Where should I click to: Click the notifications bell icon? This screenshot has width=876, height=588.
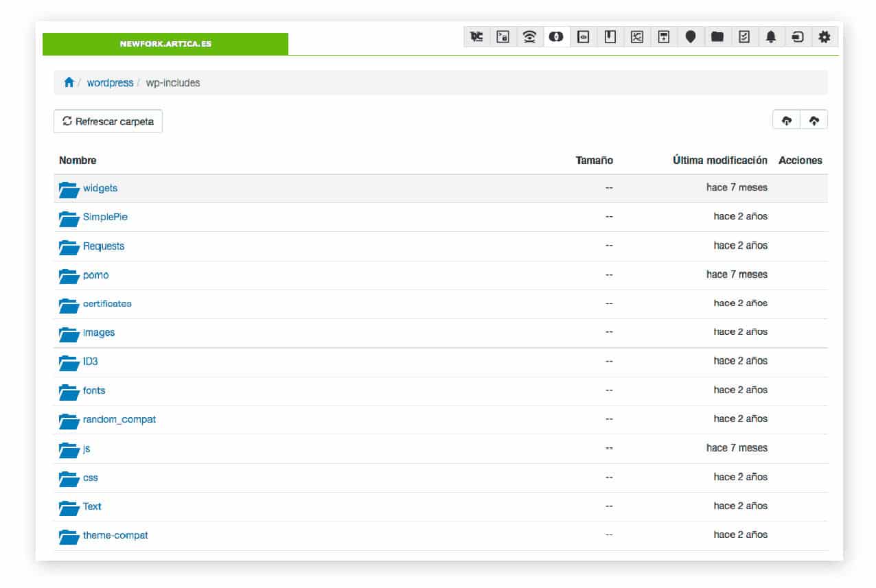tap(771, 37)
